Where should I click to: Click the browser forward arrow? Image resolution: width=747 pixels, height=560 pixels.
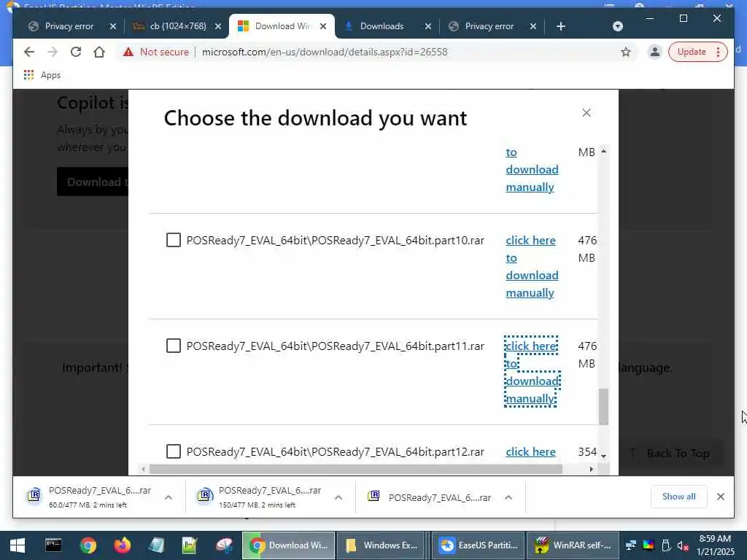coord(53,52)
